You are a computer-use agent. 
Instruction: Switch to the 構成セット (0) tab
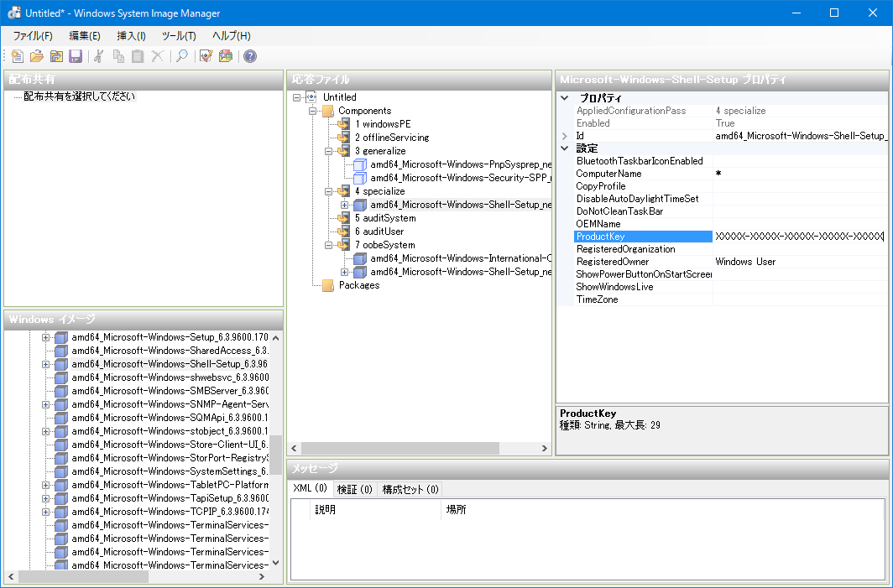(x=410, y=490)
